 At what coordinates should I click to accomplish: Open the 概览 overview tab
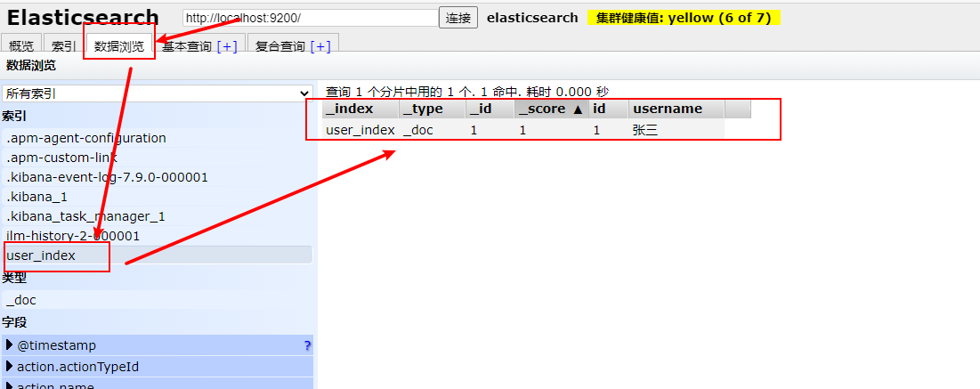point(22,45)
